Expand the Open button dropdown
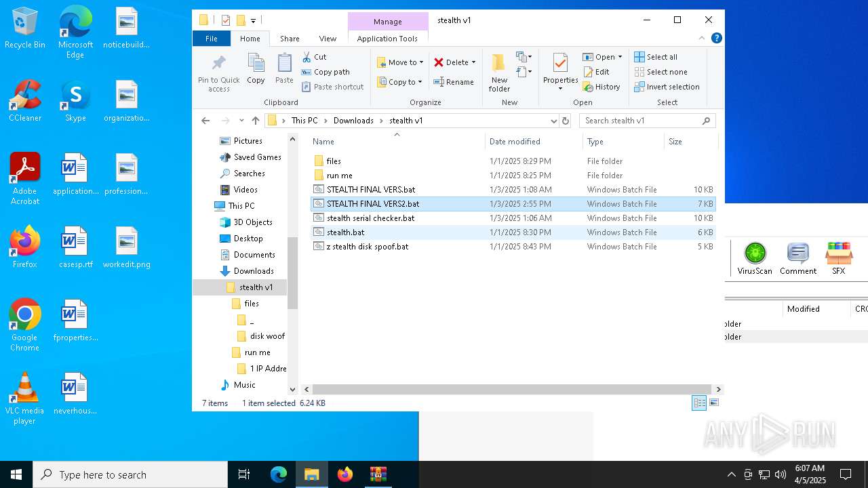Image resolution: width=868 pixels, height=488 pixels. tap(620, 57)
